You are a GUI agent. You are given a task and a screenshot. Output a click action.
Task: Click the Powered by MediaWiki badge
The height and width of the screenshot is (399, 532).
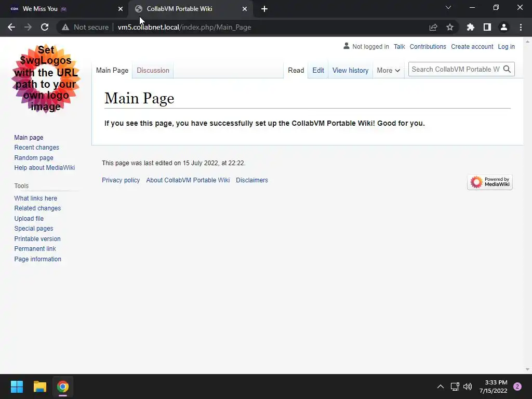pyautogui.click(x=490, y=182)
